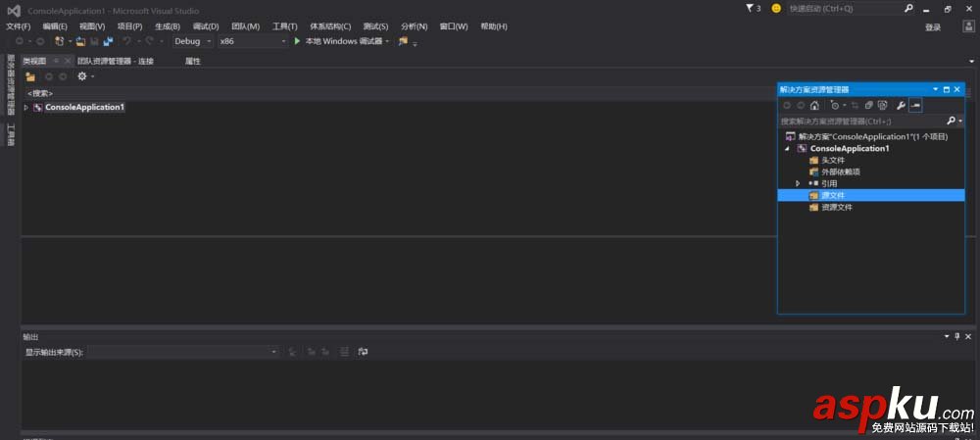
Task: Collapse ConsoleApplication1 project in Solution Explorer
Action: 788,149
